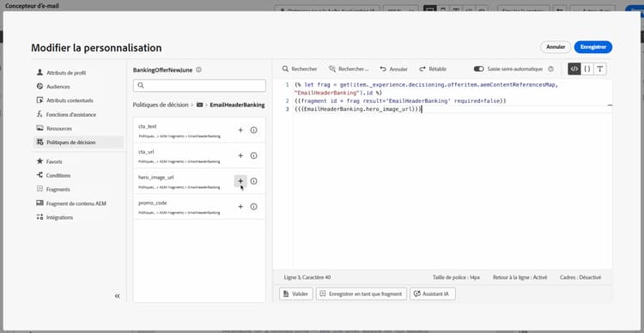The image size is (644, 333).
Task: Click Ligne 3, Caractère 40 status
Action: 307,277
